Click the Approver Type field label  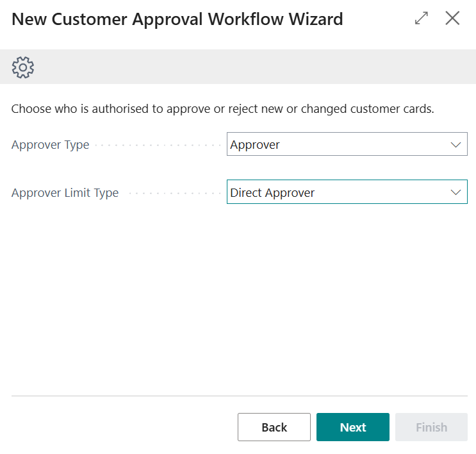point(50,145)
